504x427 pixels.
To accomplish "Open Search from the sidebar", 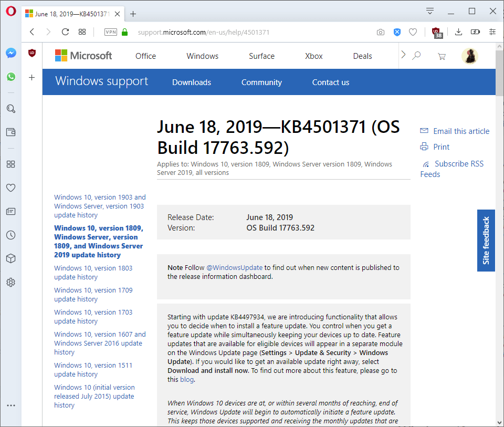I will [x=11, y=109].
